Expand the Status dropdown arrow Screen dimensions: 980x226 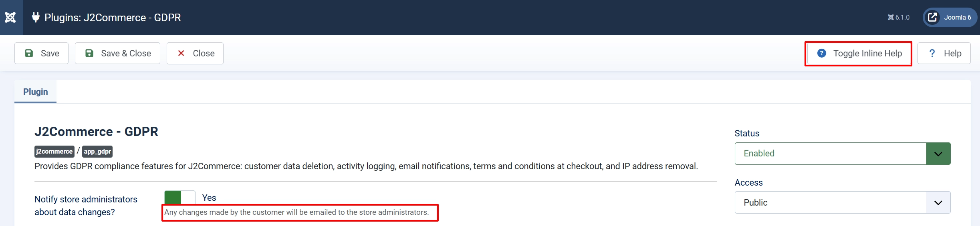pyautogui.click(x=938, y=154)
